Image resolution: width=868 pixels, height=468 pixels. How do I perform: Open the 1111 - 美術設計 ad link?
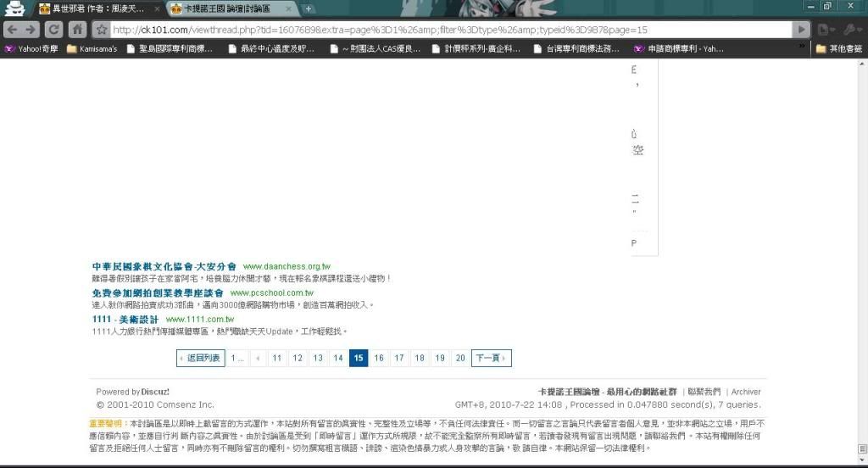click(125, 320)
